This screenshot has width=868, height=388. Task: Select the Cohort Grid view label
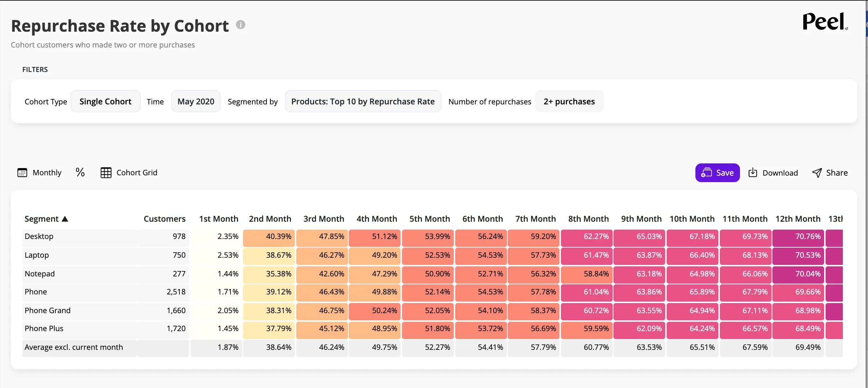coord(137,173)
